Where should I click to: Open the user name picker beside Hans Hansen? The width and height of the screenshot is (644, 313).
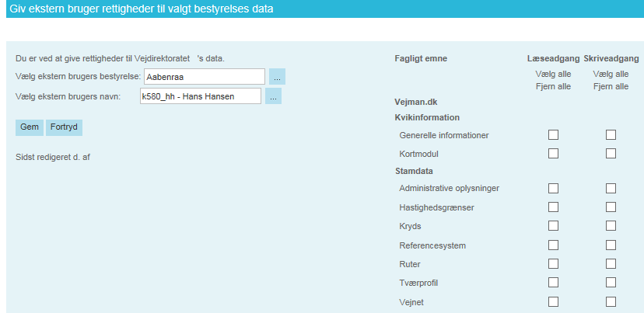[x=272, y=96]
